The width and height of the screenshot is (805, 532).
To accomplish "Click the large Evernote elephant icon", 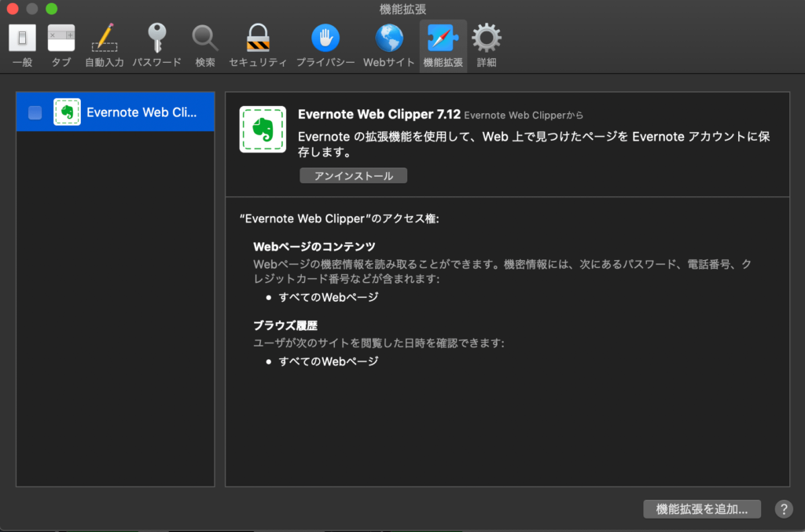I will point(263,130).
